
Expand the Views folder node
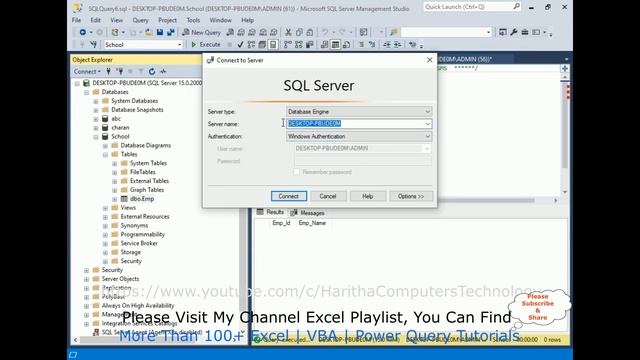(x=105, y=208)
